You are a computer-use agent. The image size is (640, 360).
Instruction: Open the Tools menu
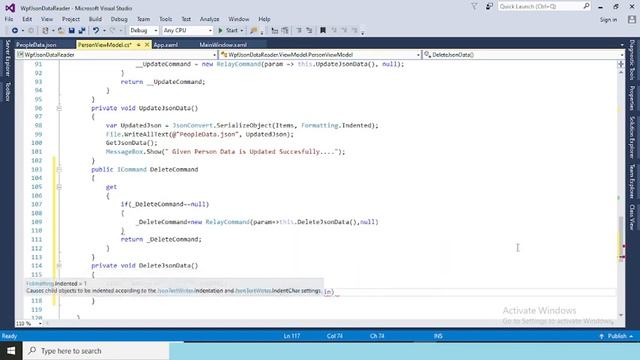coord(165,19)
